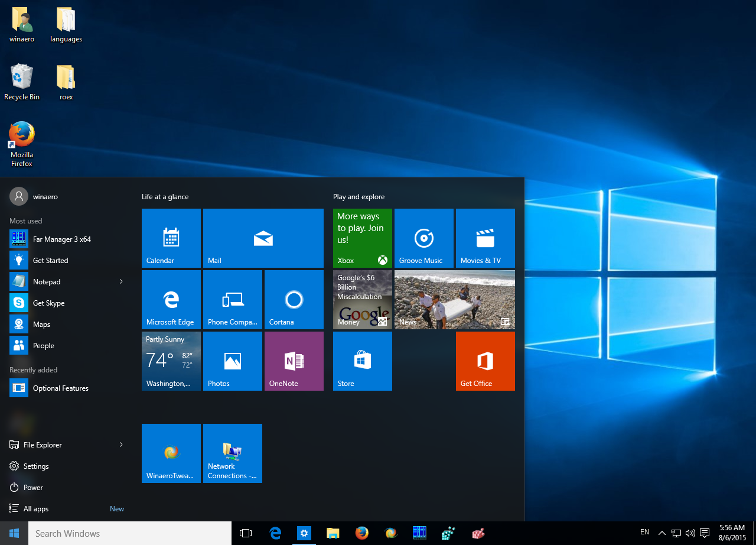The image size is (756, 545).
Task: Open the Photos tile
Action: [232, 361]
